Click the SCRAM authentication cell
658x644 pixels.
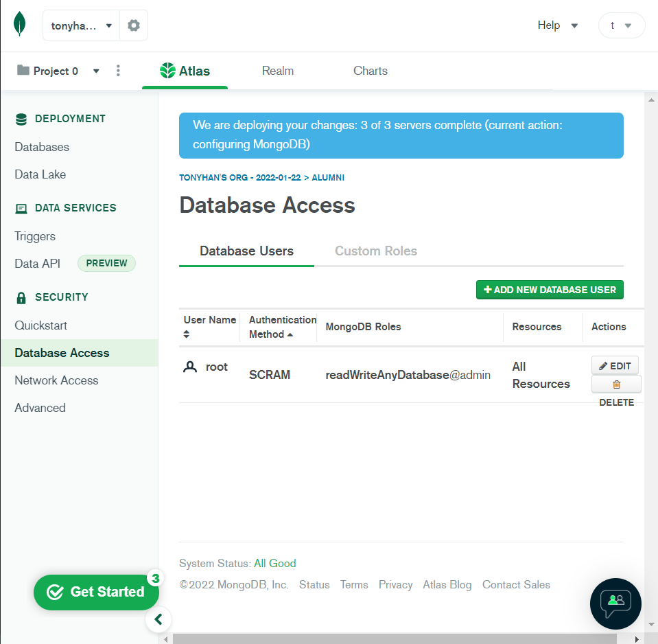point(270,374)
